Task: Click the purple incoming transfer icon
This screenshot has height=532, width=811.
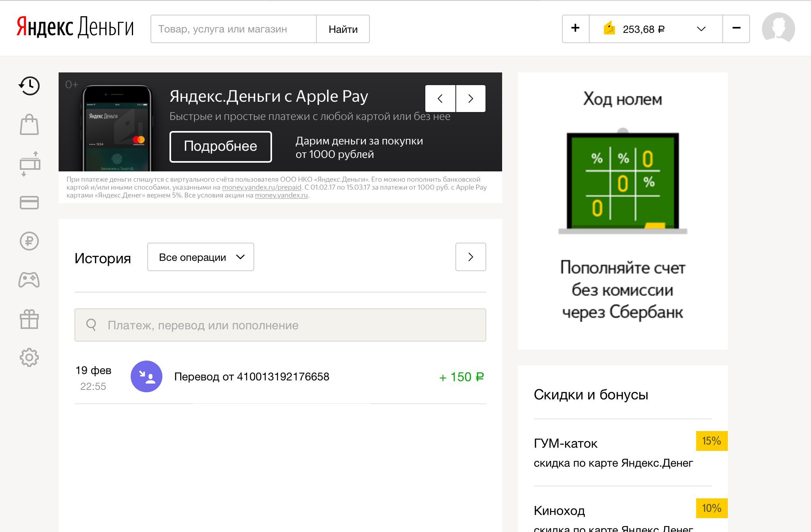Action: 147,376
